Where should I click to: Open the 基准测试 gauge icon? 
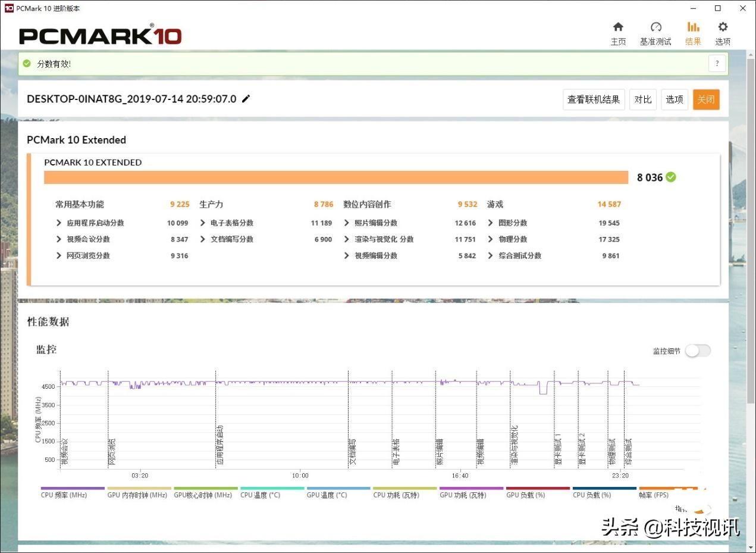(655, 27)
